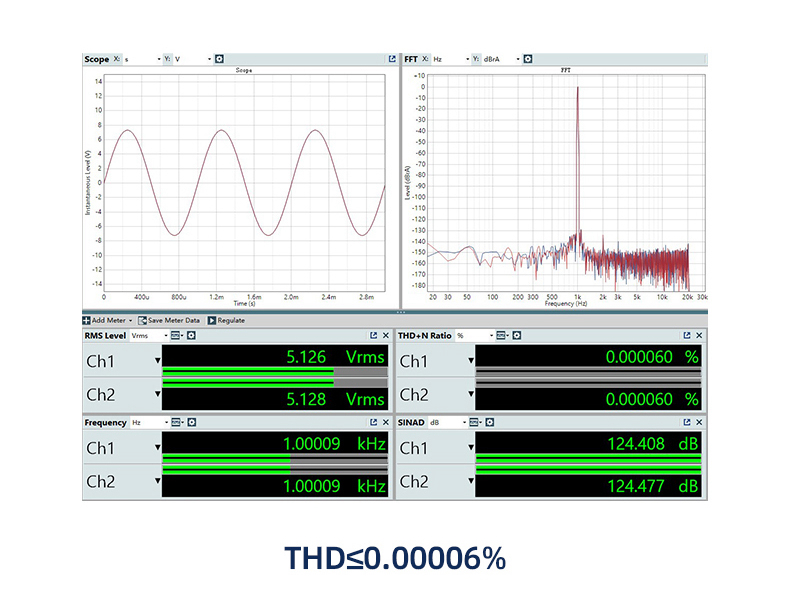
Task: Undock the SINAD meter panel
Action: click(686, 423)
